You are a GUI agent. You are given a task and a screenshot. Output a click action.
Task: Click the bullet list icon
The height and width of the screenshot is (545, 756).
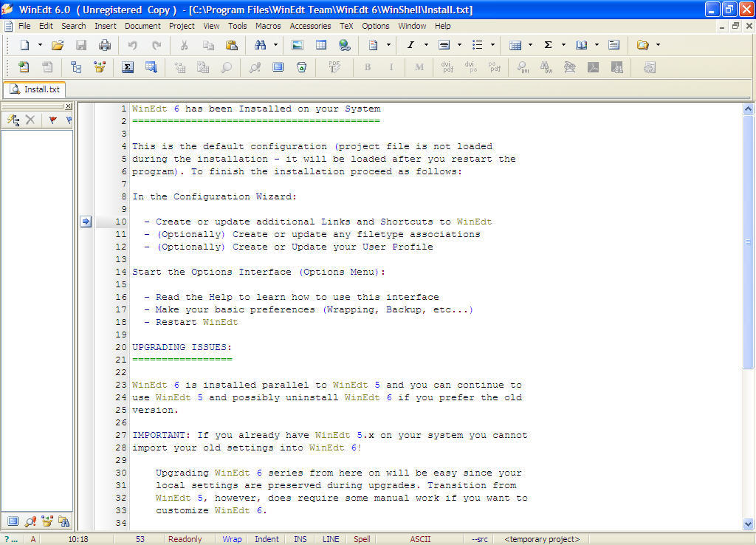478,45
